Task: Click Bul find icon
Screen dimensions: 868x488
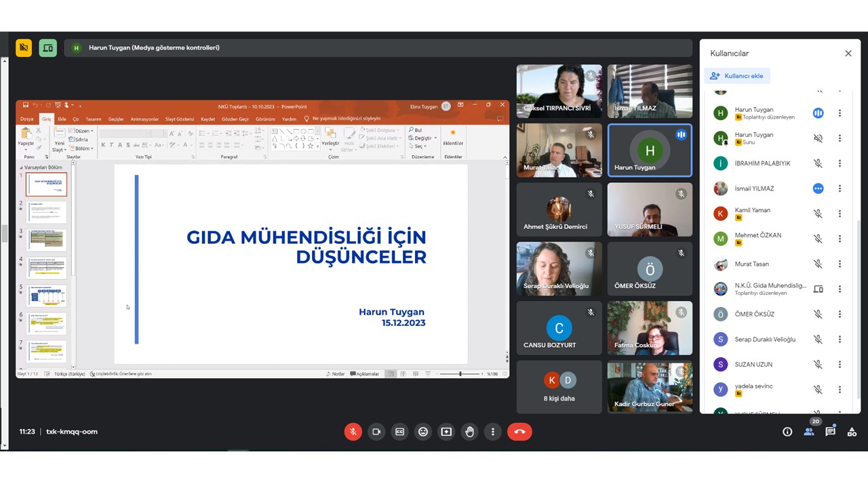Action: (415, 130)
